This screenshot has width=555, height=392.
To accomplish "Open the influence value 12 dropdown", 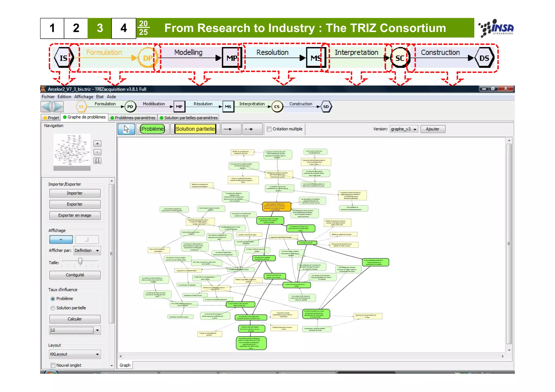I will 75,330.
